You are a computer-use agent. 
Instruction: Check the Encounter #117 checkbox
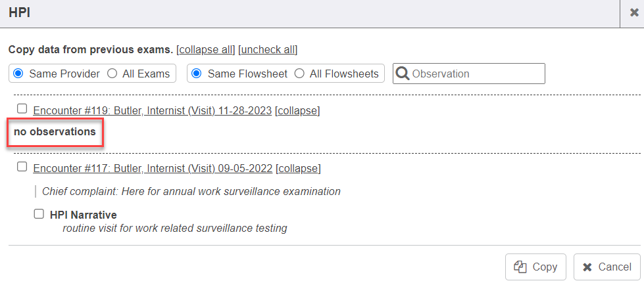click(22, 167)
